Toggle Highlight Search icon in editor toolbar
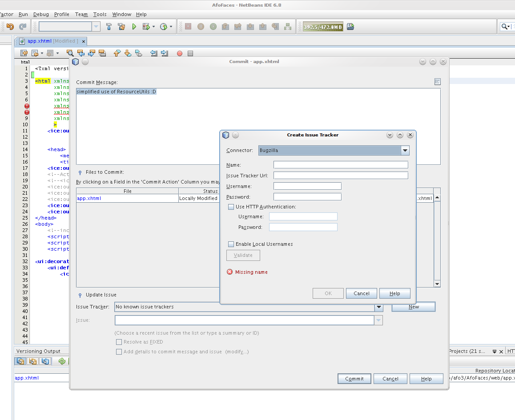The width and height of the screenshot is (515, 420). [102, 53]
